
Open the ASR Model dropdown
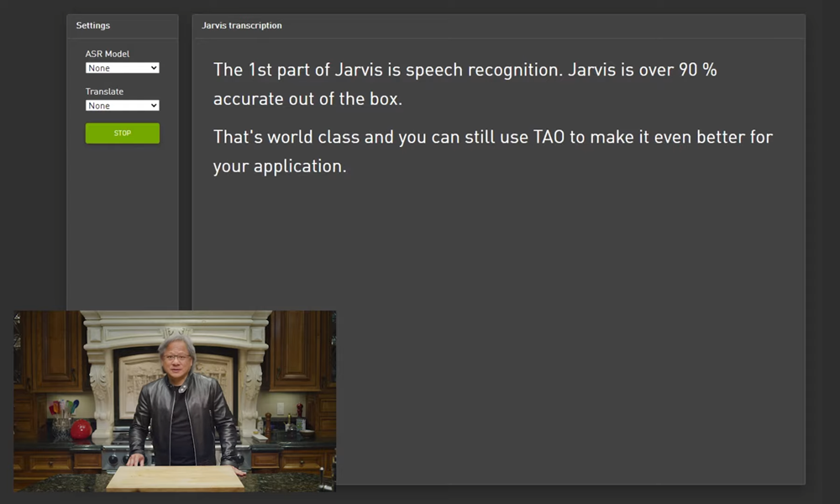(122, 68)
